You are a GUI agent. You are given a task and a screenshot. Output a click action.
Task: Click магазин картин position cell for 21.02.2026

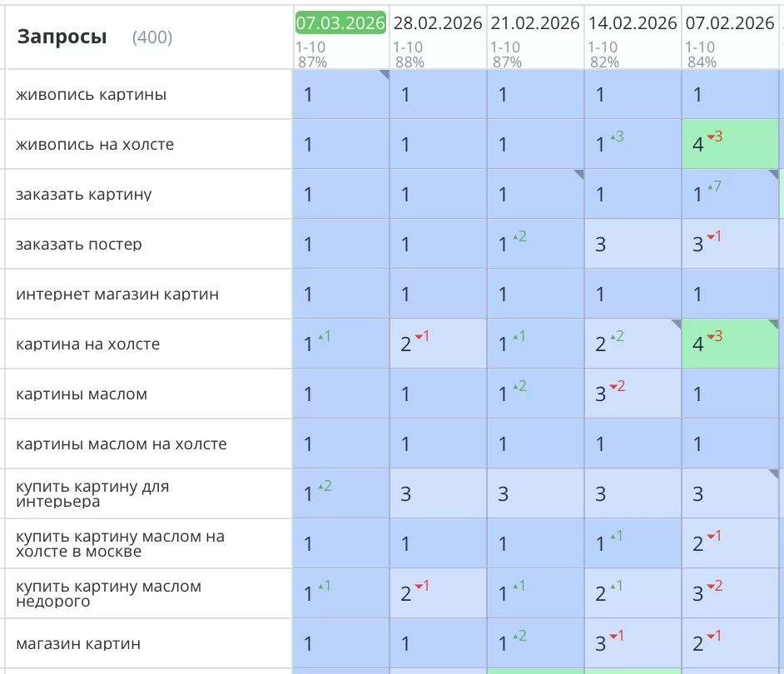point(535,643)
